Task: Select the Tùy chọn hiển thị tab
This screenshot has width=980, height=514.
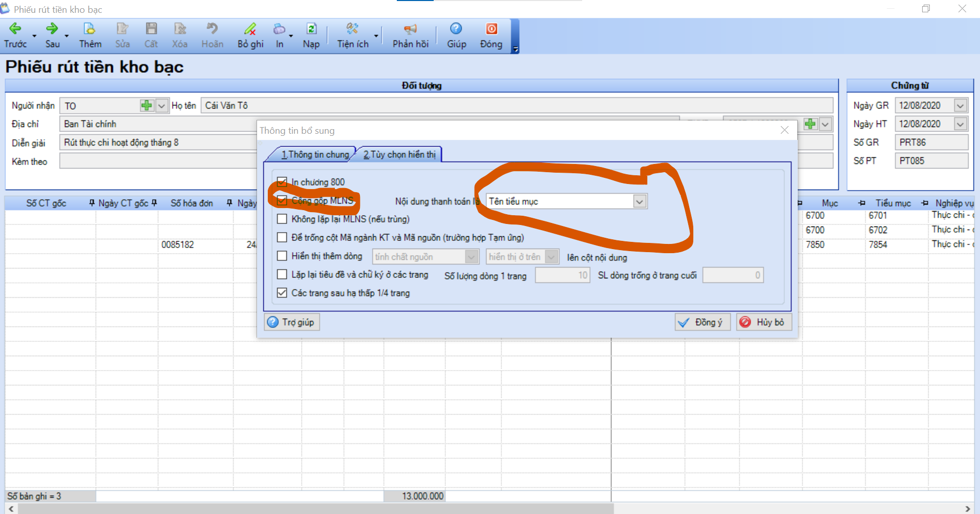Action: (x=399, y=154)
